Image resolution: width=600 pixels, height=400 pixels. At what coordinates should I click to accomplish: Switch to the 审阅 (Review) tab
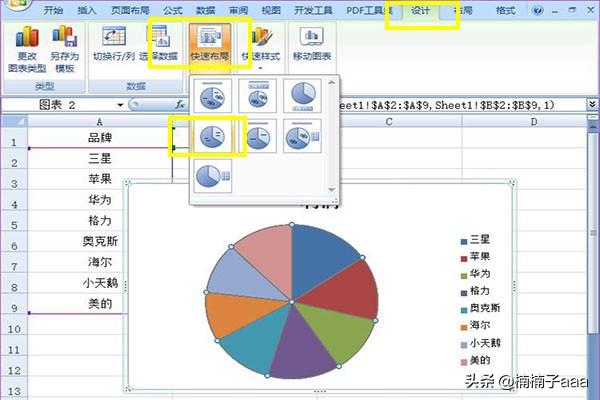[238, 10]
